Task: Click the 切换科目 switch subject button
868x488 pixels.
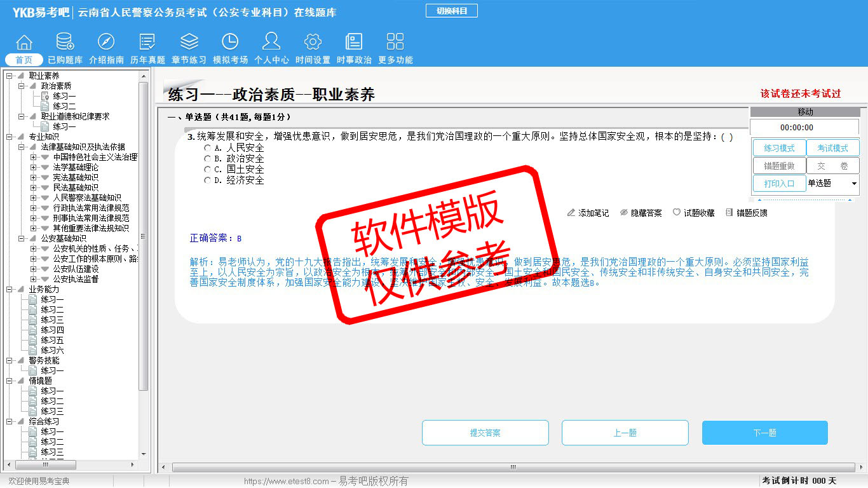Action: pyautogui.click(x=452, y=11)
